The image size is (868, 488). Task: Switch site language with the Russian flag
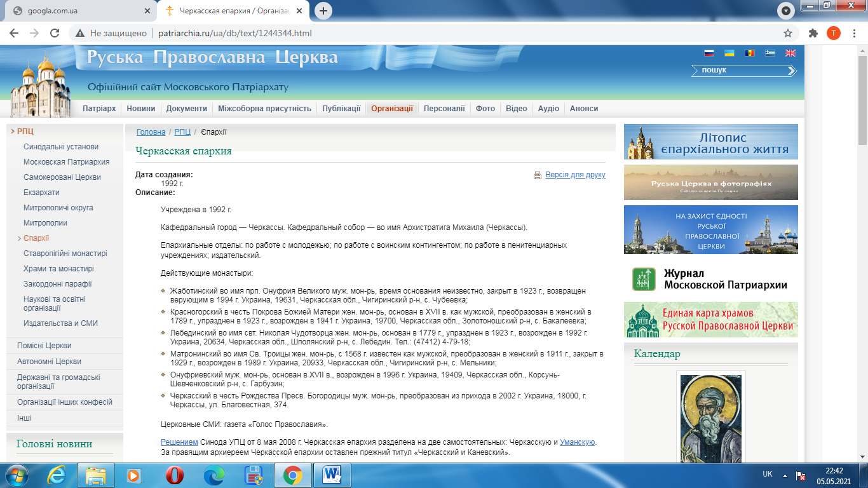coord(709,53)
